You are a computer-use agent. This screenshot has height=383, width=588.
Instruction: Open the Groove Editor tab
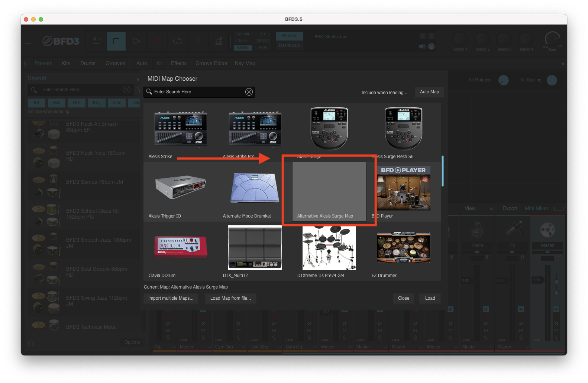coord(211,64)
